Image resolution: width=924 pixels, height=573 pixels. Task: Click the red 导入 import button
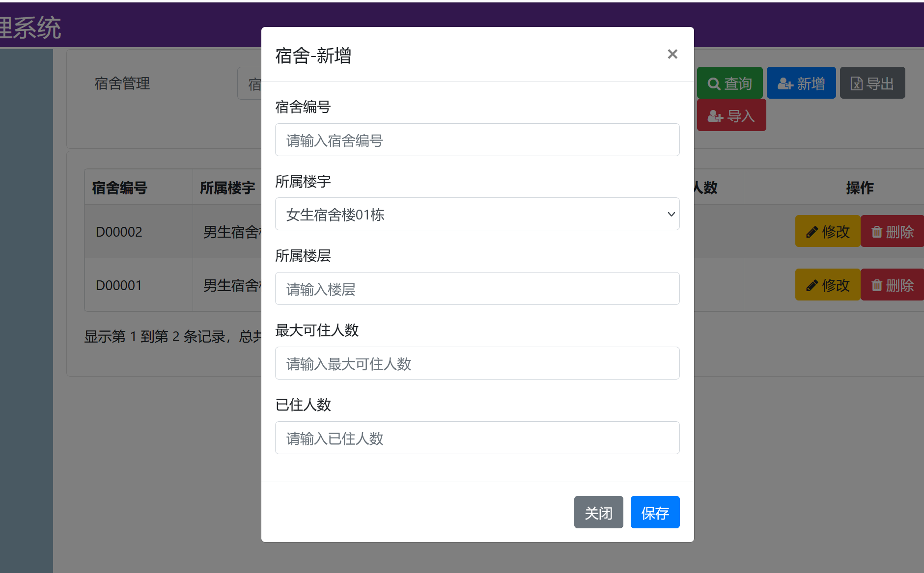[x=731, y=115]
